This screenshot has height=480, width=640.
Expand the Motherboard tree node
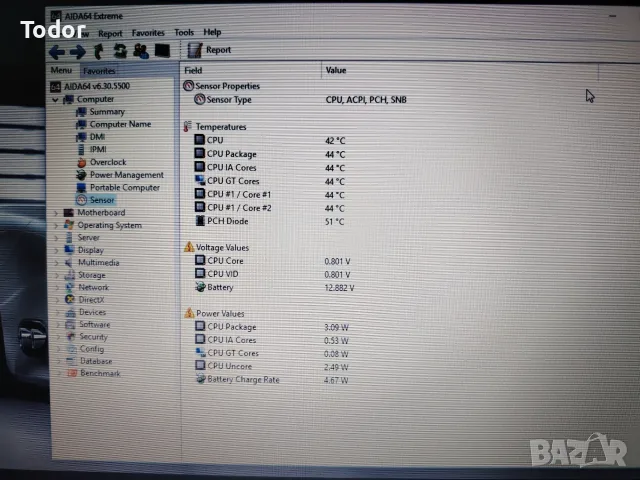56,213
